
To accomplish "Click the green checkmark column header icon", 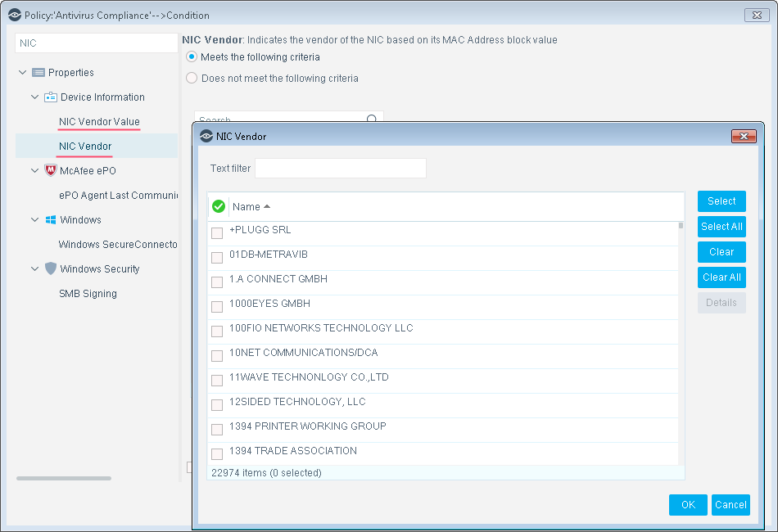I will (x=219, y=206).
